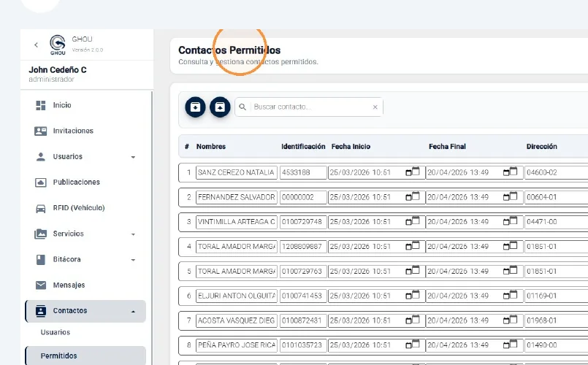The width and height of the screenshot is (588, 365).
Task: Open Fecha Inicio calendar for VINTIMILLA ARTEAGA
Action: pyautogui.click(x=413, y=221)
